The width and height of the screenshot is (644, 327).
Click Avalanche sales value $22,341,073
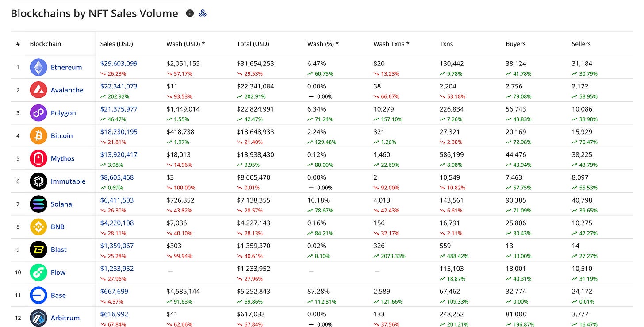119,86
